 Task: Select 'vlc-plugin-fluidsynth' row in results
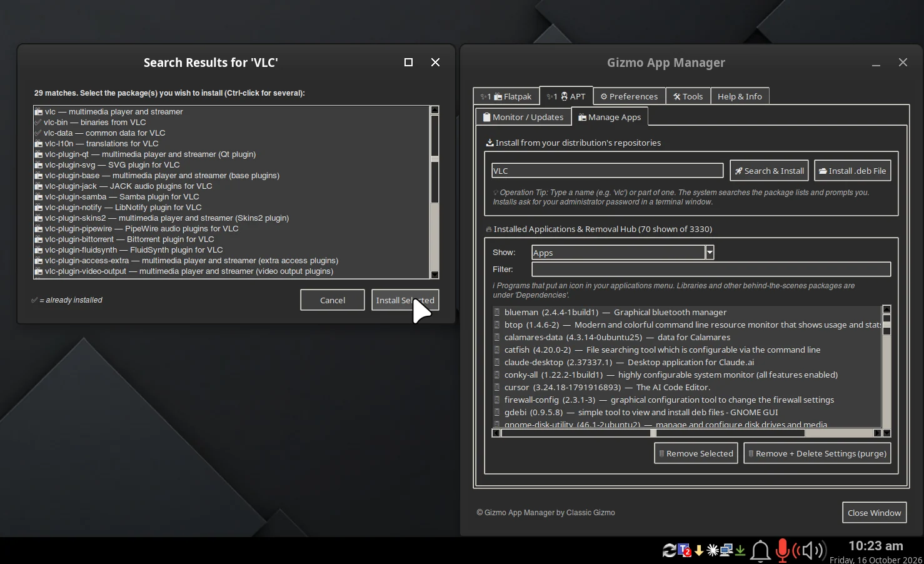[231, 250]
